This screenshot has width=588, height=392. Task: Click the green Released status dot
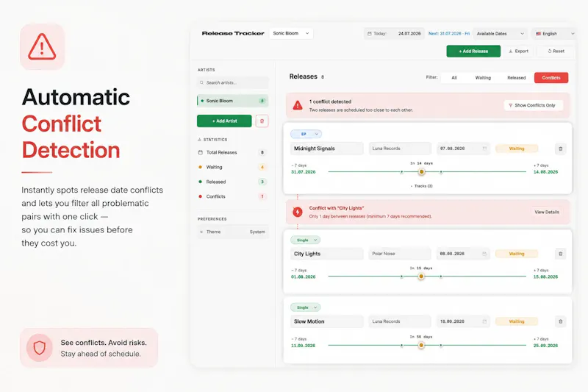200,182
